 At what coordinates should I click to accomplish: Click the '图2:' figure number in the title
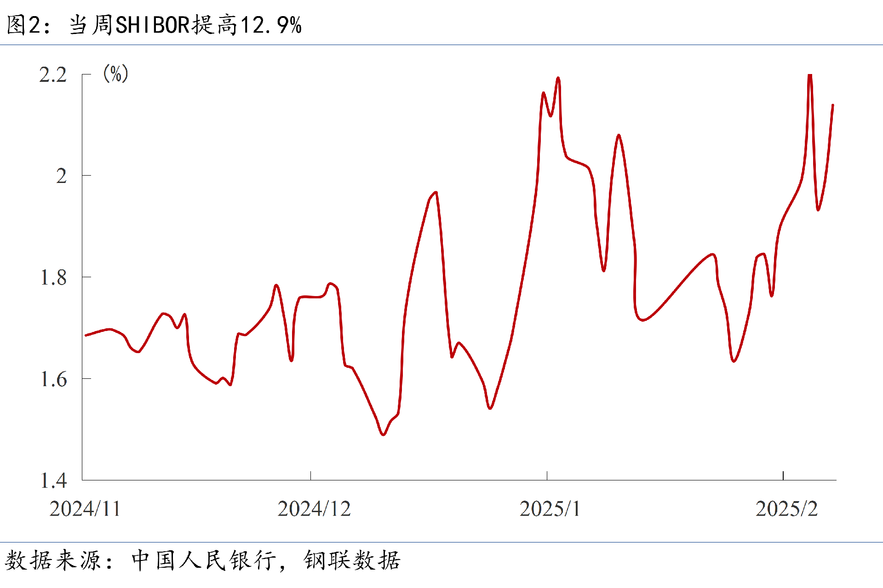[x=29, y=25]
